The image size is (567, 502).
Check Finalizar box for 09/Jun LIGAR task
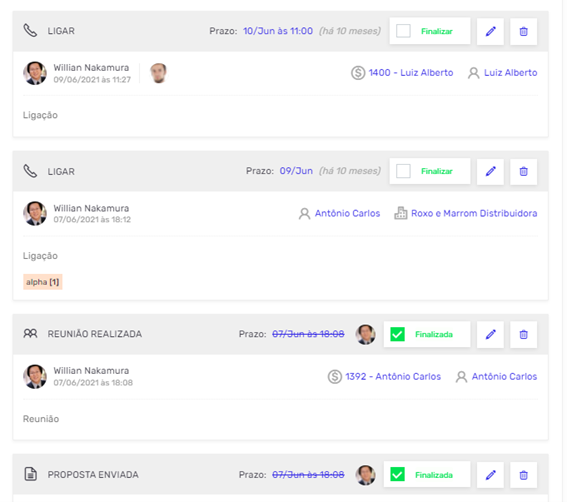point(403,171)
